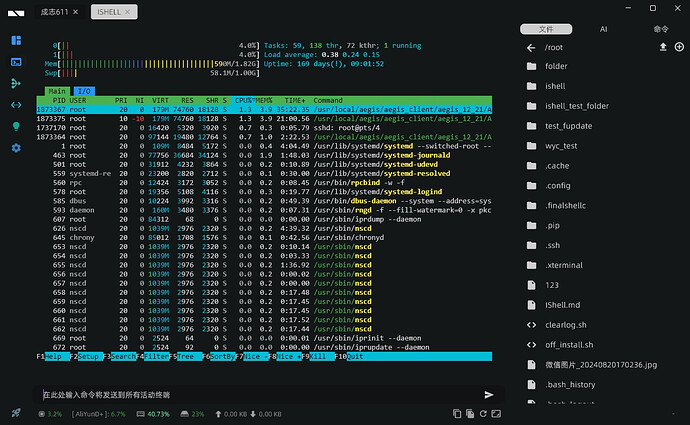Click F1 Help in htop footer
The width and height of the screenshot is (690, 425).
tap(53, 356)
